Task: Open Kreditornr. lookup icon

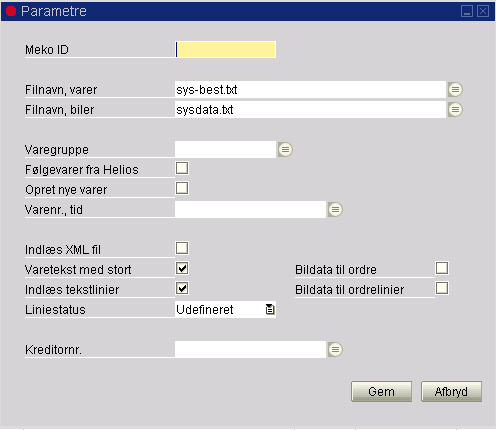Action: click(335, 350)
